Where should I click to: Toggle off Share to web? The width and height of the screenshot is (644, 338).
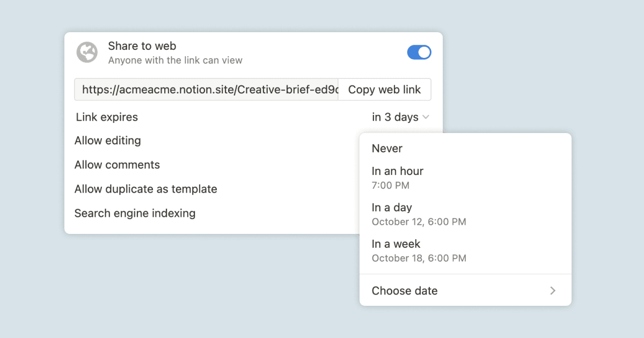[x=419, y=52]
